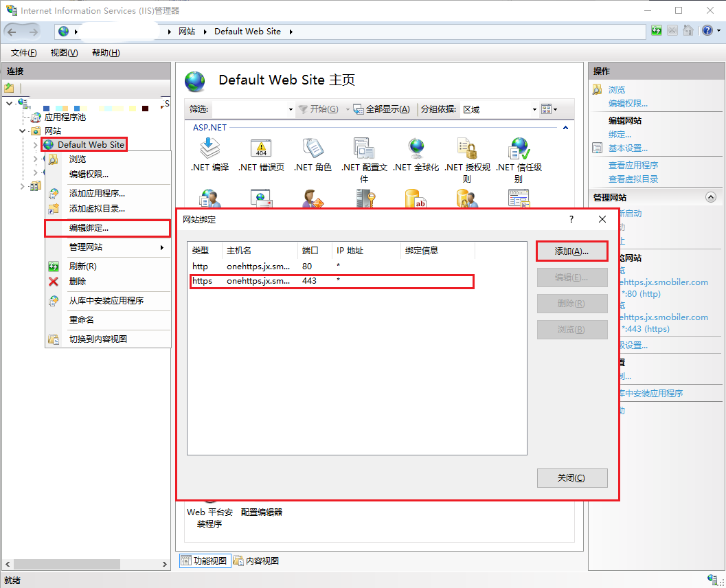Screen dimensions: 726x588
Task: Collapse the ASP.NET group section
Action: pos(565,128)
